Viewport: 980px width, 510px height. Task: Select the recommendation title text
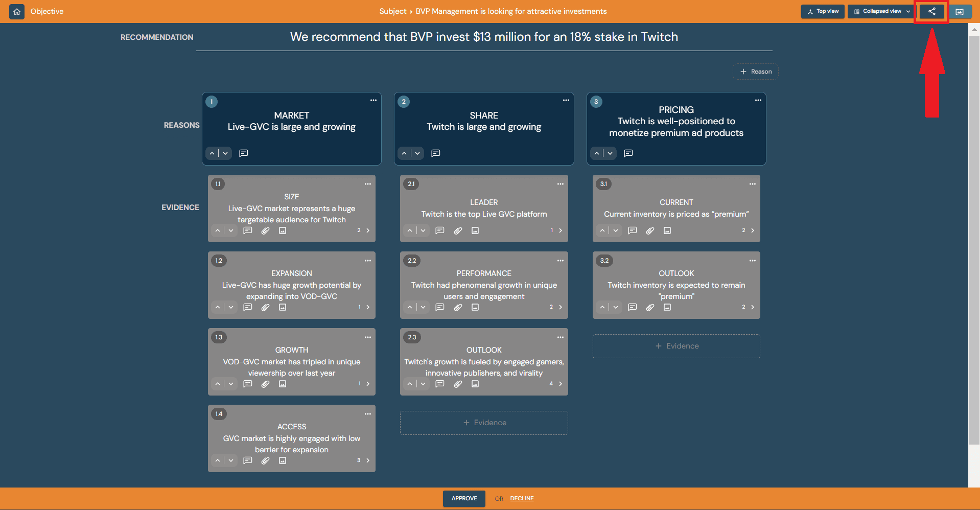[484, 37]
